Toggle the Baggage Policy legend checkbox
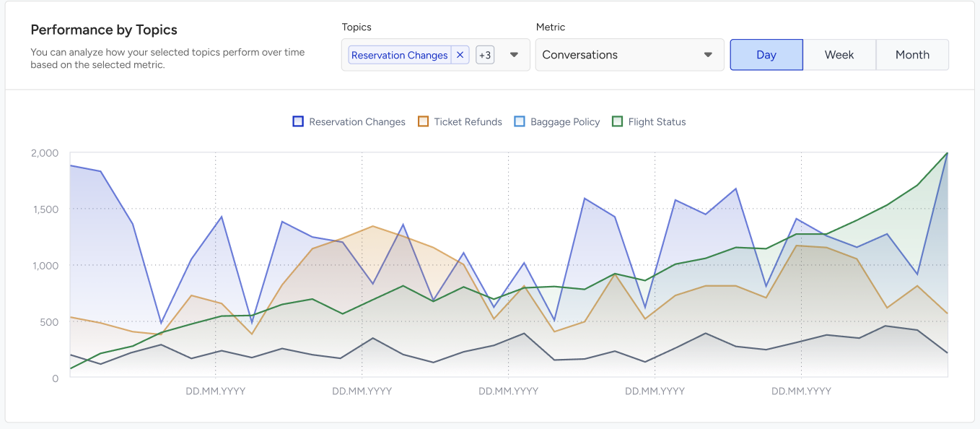Image resolution: width=980 pixels, height=429 pixels. pos(520,121)
